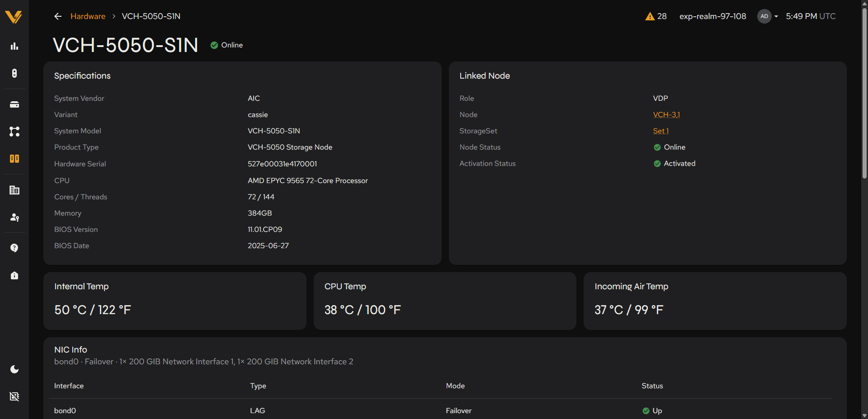Screen dimensions: 868x419
Task: Open the storage drive icon in sidebar
Action: 14,104
